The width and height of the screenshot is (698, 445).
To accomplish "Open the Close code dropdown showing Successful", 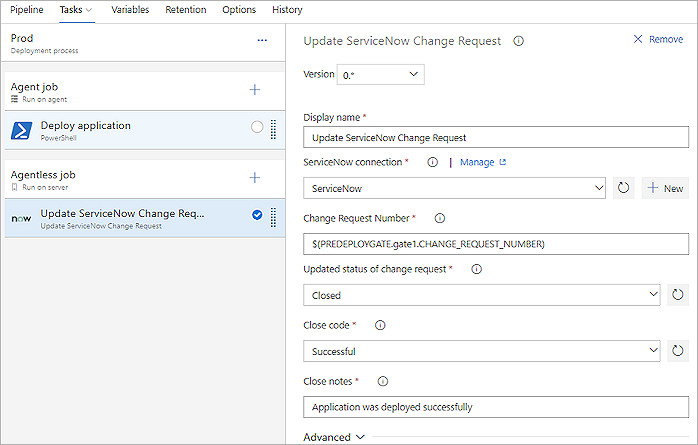I will [482, 351].
